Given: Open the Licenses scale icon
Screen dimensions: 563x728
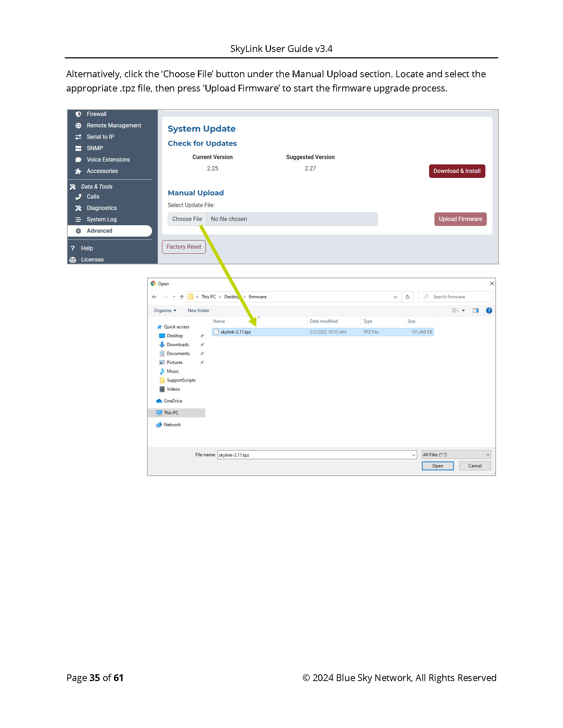Looking at the screenshot, I should pyautogui.click(x=73, y=260).
